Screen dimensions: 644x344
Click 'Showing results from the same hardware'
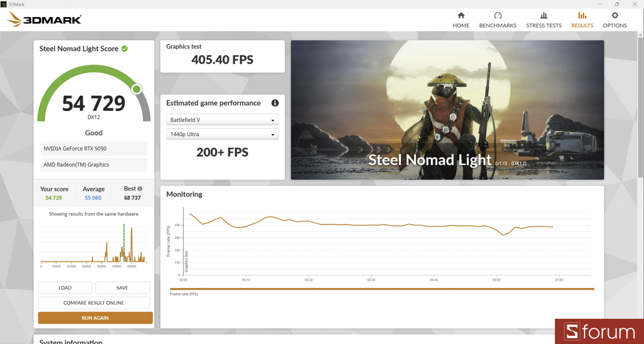[x=94, y=214]
